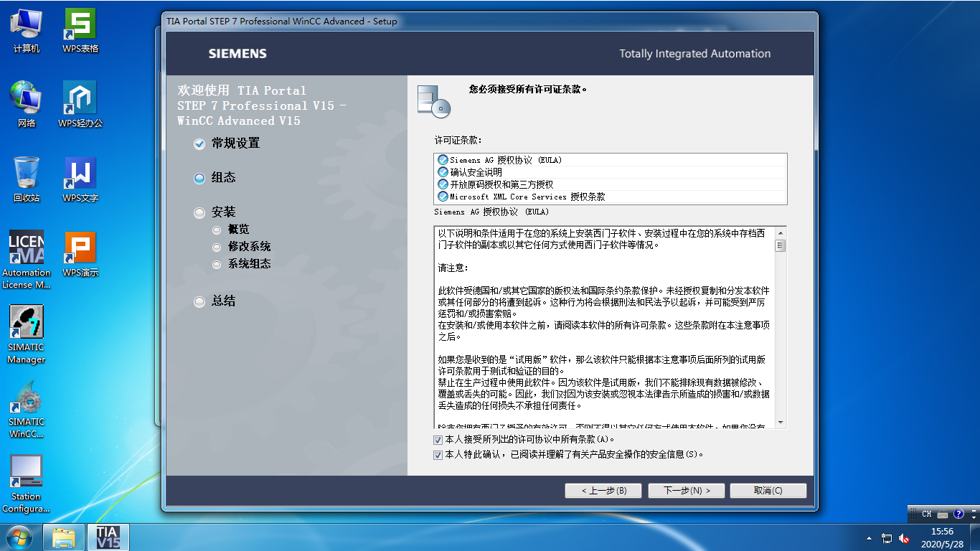Viewport: 980px width, 551px height.
Task: Click the 取消(C) button
Action: click(x=768, y=490)
